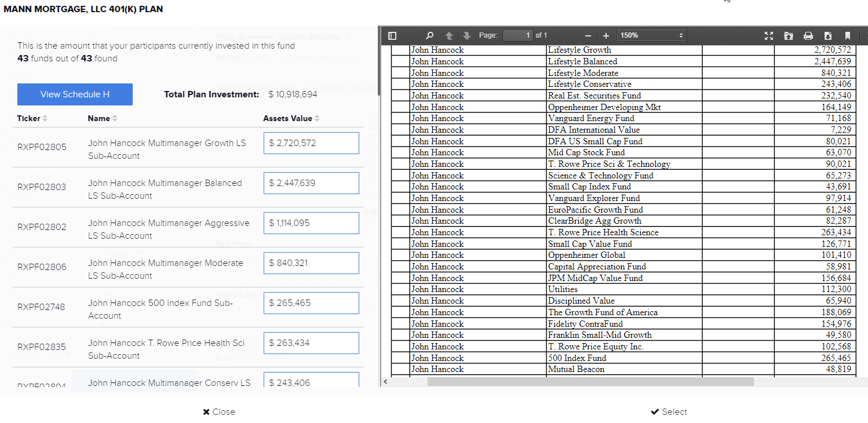Sort funds by Assets Value column

pos(291,118)
